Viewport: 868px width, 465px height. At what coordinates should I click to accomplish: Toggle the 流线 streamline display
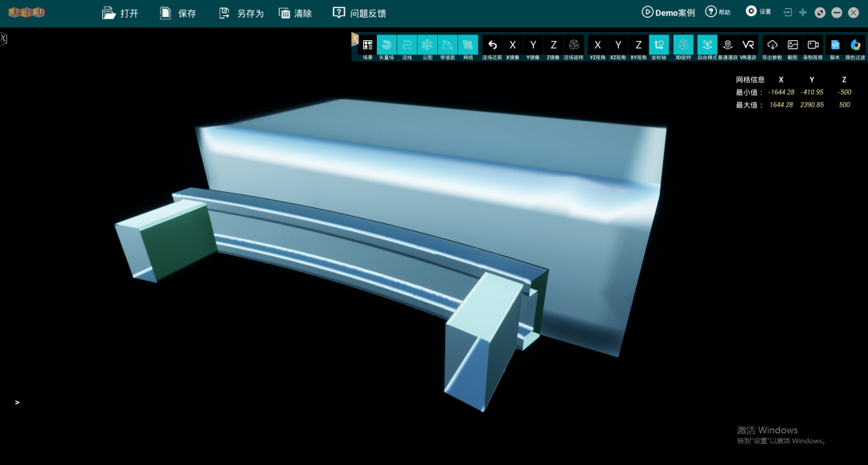click(407, 48)
